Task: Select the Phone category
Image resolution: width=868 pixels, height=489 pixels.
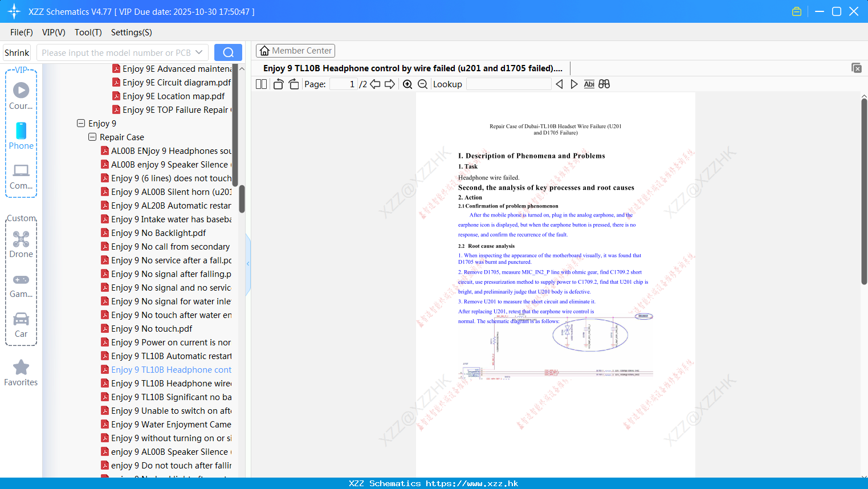Action: coord(21,136)
